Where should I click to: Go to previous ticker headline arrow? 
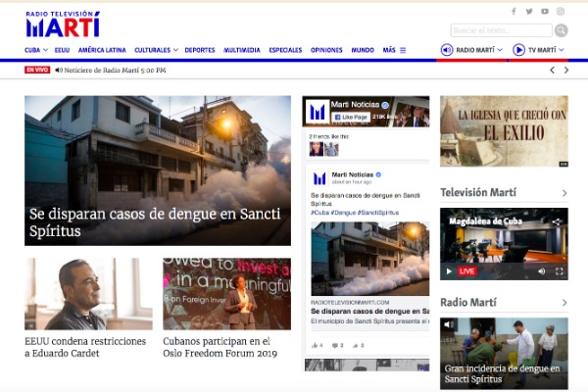click(x=552, y=71)
